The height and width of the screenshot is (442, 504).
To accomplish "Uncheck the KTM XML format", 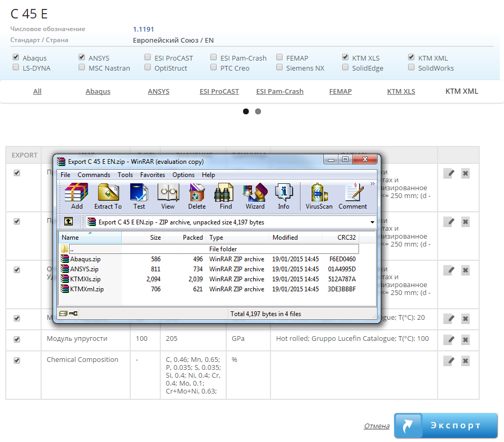I will pyautogui.click(x=411, y=57).
